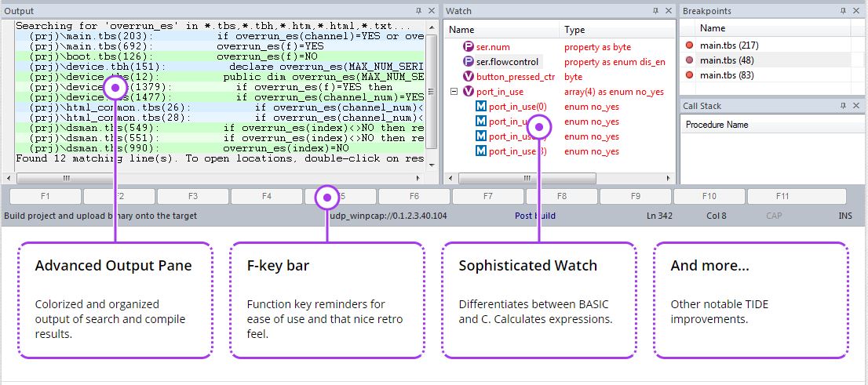The image size is (868, 385).
Task: Click the ser.flowcontrol property icon
Action: point(469,62)
